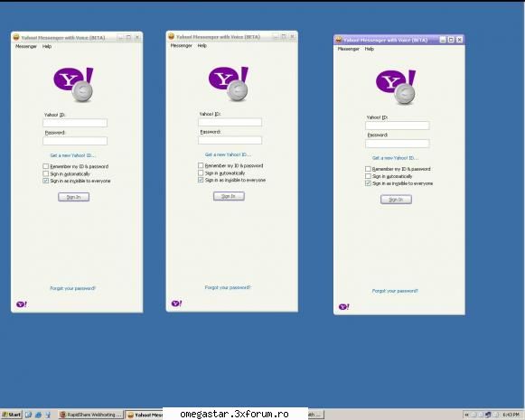Enable 'Sign in automatically' in the middle window

point(201,173)
